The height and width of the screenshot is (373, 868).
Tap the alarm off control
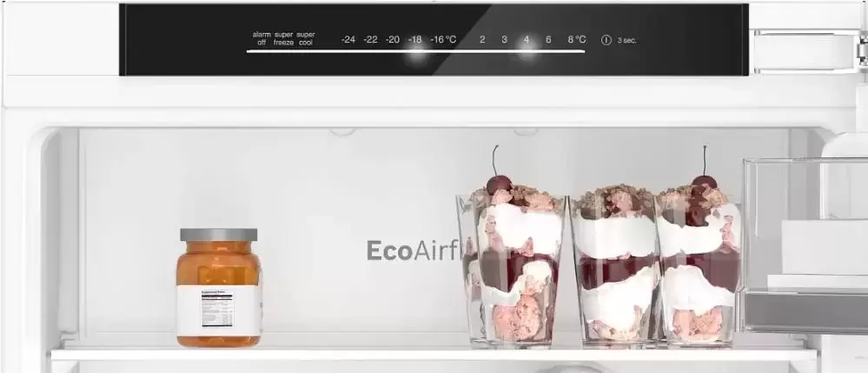(x=262, y=38)
